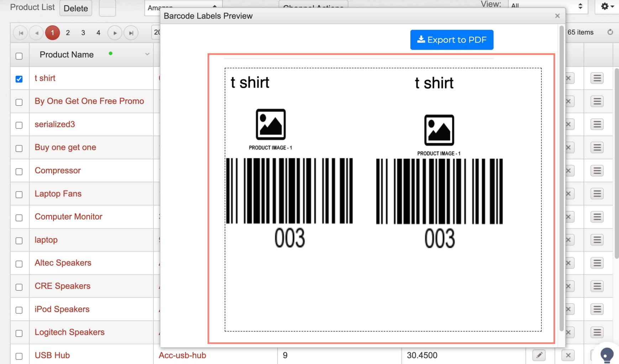Viewport: 619px width, 364px height.
Task: Click the first product image placeholder in preview
Action: click(271, 124)
